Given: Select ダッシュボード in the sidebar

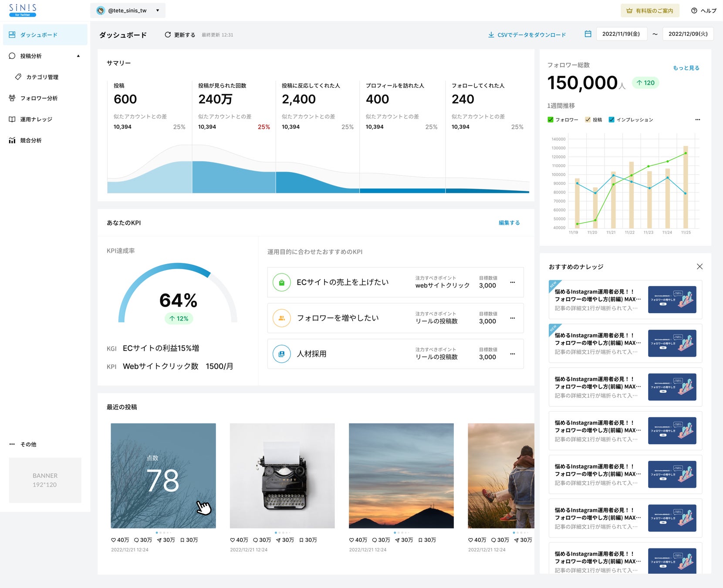Looking at the screenshot, I should click(45, 35).
